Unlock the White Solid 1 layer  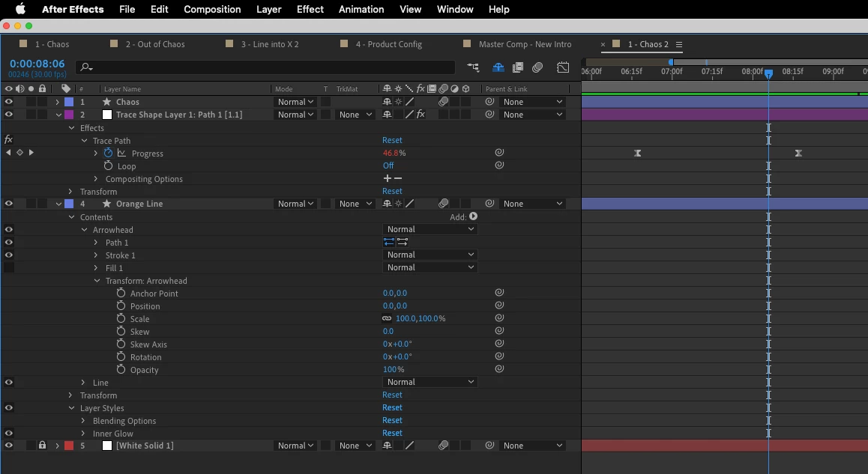pyautogui.click(x=42, y=446)
